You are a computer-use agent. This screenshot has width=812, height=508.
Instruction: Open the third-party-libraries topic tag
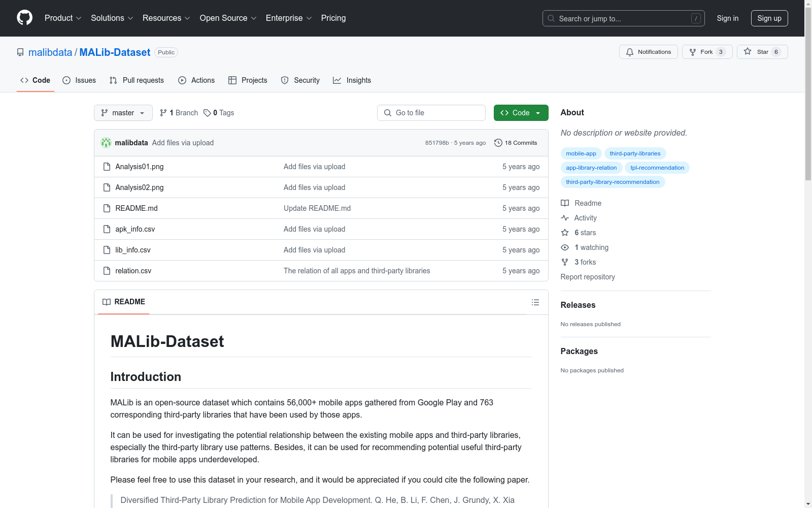click(635, 153)
